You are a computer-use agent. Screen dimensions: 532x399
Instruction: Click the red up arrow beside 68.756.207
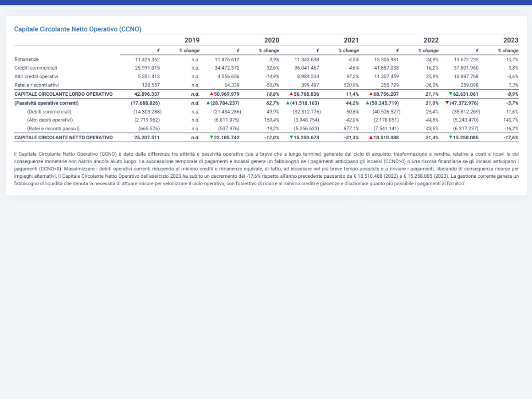point(371,94)
